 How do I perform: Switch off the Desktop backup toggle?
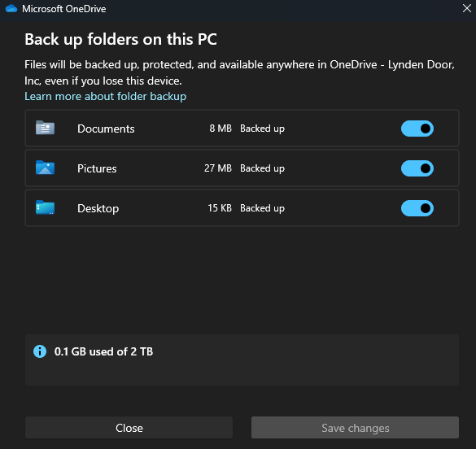[x=417, y=208]
